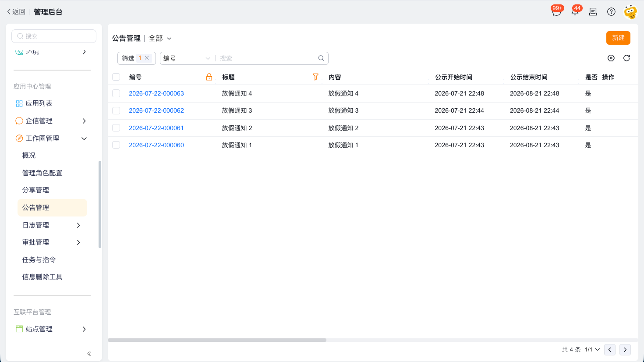Viewport: 644px width, 362px height.
Task: Click the table 搜索 text input
Action: pyautogui.click(x=267, y=58)
